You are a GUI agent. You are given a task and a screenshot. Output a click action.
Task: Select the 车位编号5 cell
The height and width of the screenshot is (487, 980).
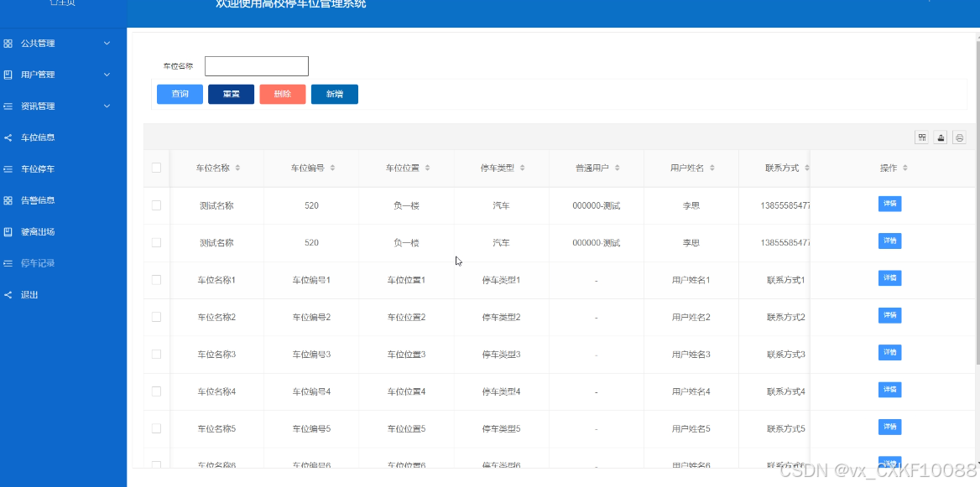point(311,429)
